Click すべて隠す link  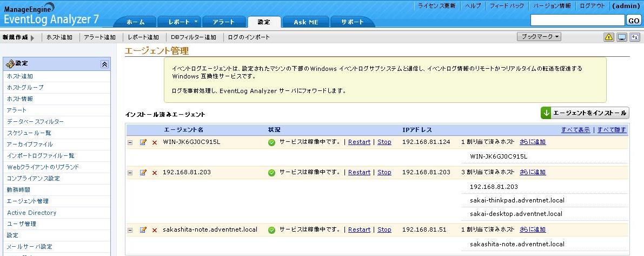(612, 130)
